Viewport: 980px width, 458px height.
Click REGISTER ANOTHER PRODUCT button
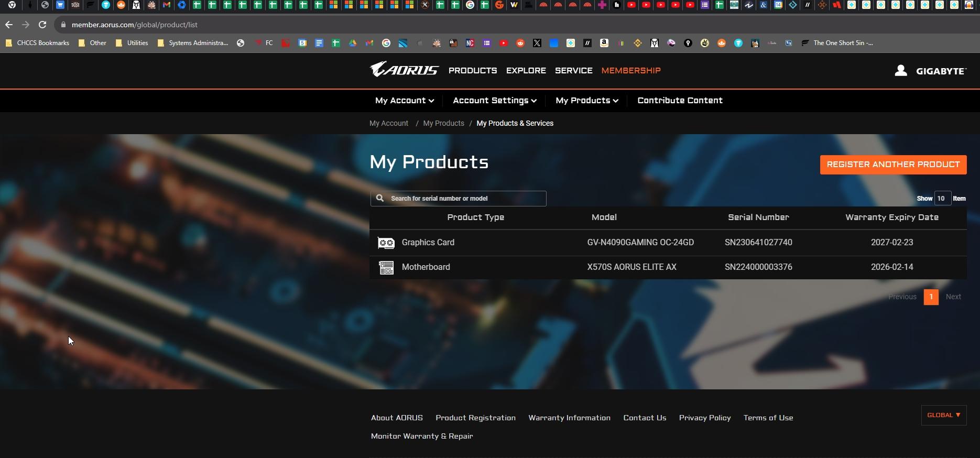click(x=893, y=165)
